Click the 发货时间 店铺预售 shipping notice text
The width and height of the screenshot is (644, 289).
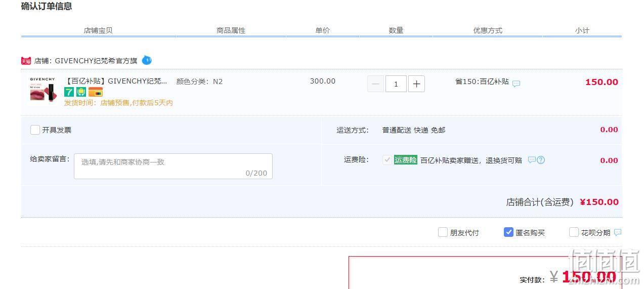118,103
